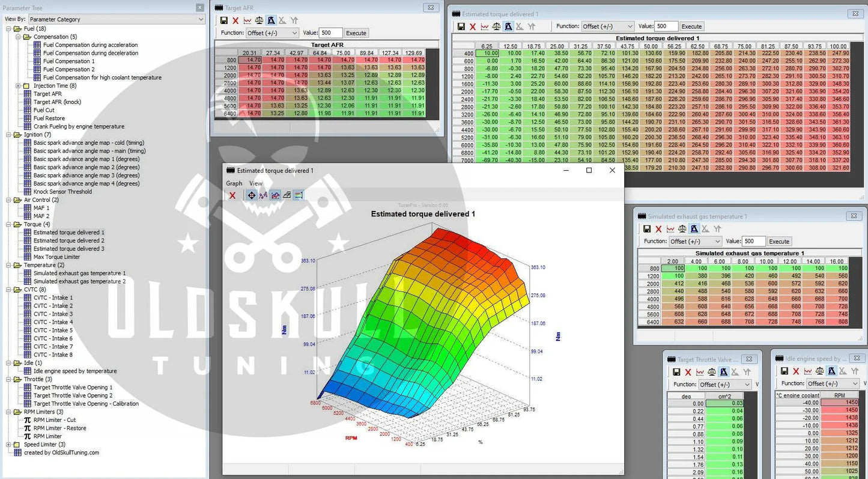
Task: Click balance scale icon in Simulated exhaust toolbar
Action: 682,229
